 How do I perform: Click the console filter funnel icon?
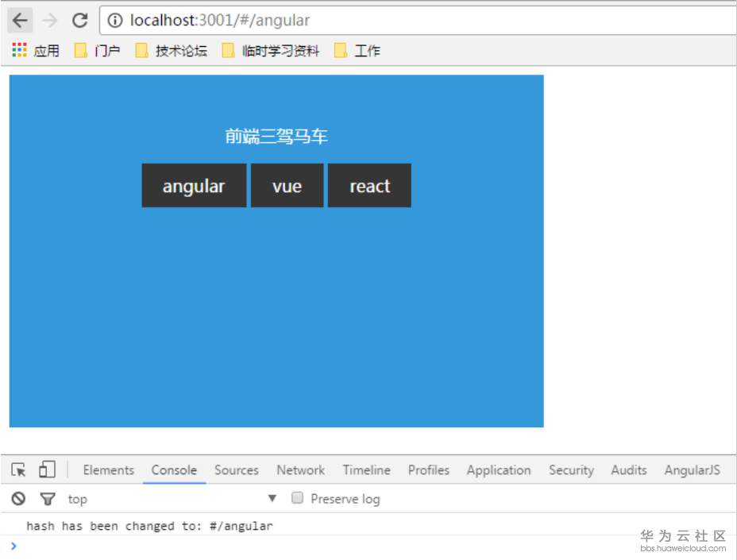(x=48, y=499)
